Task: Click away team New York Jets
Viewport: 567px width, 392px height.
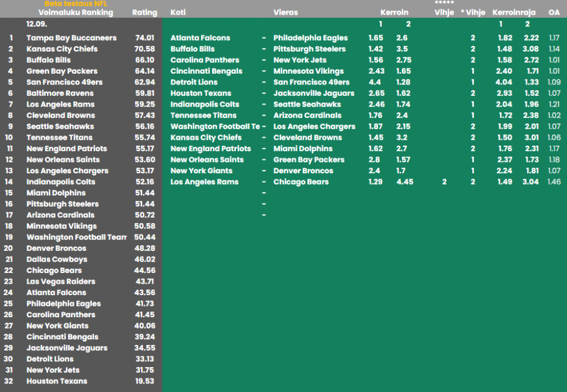Action: (x=300, y=60)
